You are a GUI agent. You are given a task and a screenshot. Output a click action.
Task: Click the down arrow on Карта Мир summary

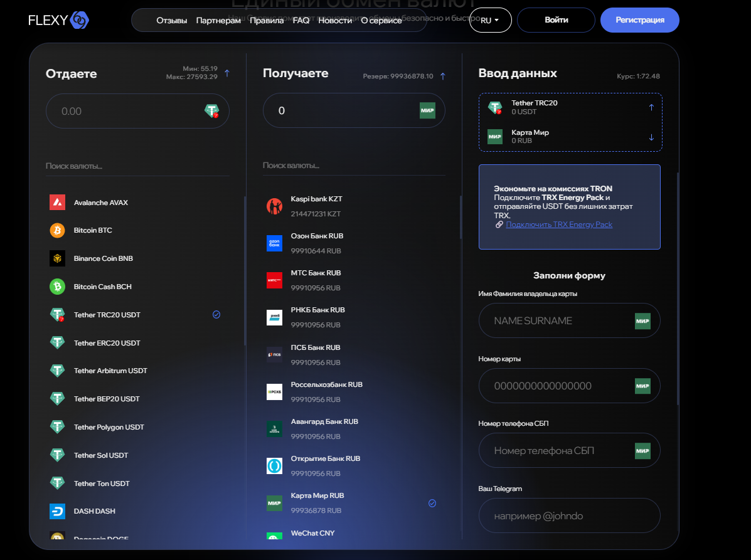point(651,137)
